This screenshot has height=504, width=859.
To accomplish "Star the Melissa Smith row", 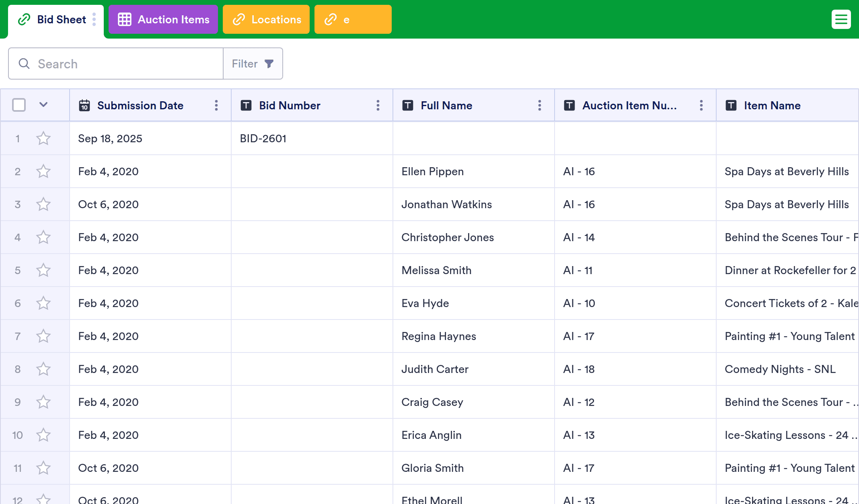I will (43, 270).
